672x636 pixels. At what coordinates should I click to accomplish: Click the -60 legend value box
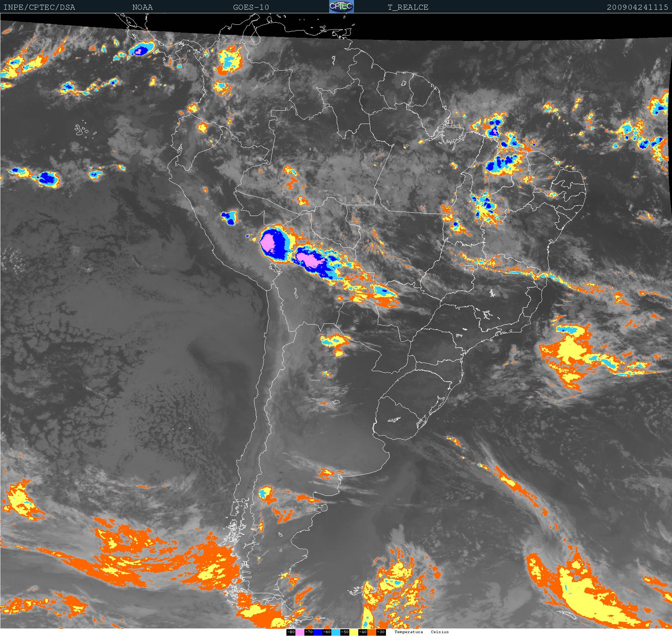(327, 632)
